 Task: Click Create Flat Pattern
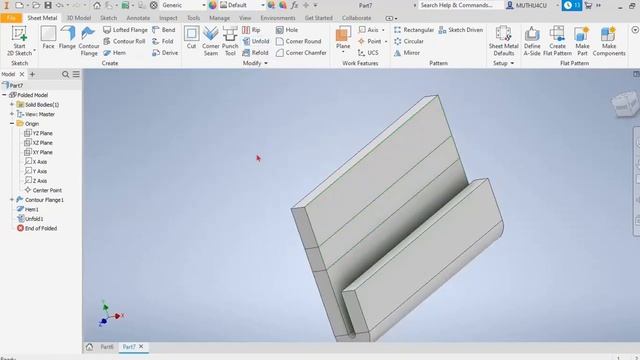[x=557, y=41]
